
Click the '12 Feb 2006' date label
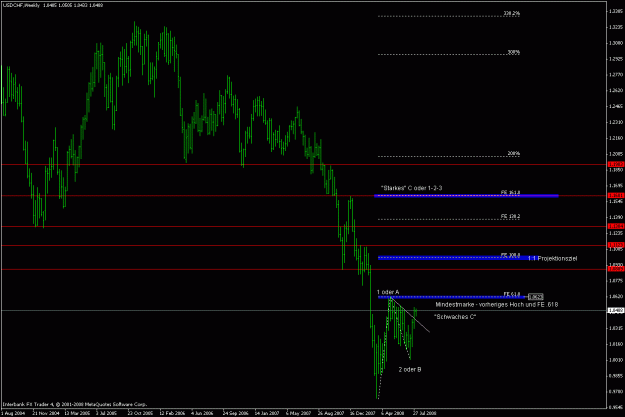point(172,413)
